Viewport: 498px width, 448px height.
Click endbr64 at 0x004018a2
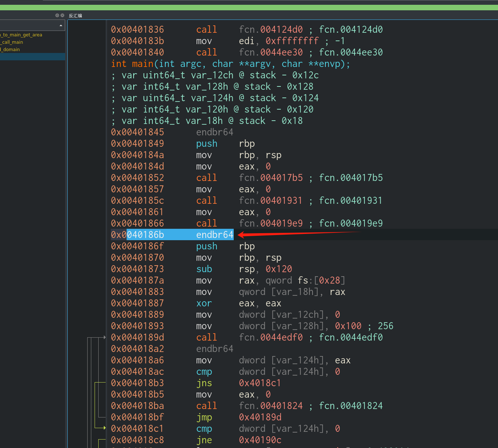[x=215, y=349]
